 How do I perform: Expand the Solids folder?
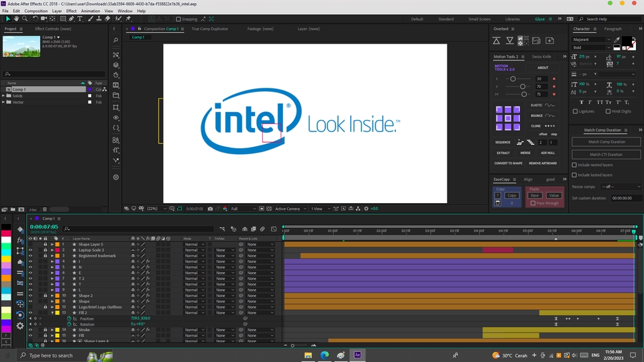[3, 96]
